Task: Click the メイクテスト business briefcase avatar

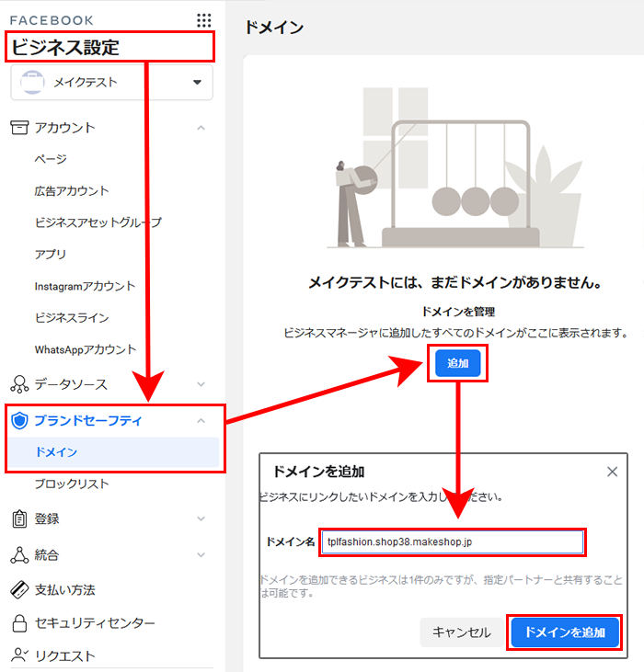Action: (32, 83)
